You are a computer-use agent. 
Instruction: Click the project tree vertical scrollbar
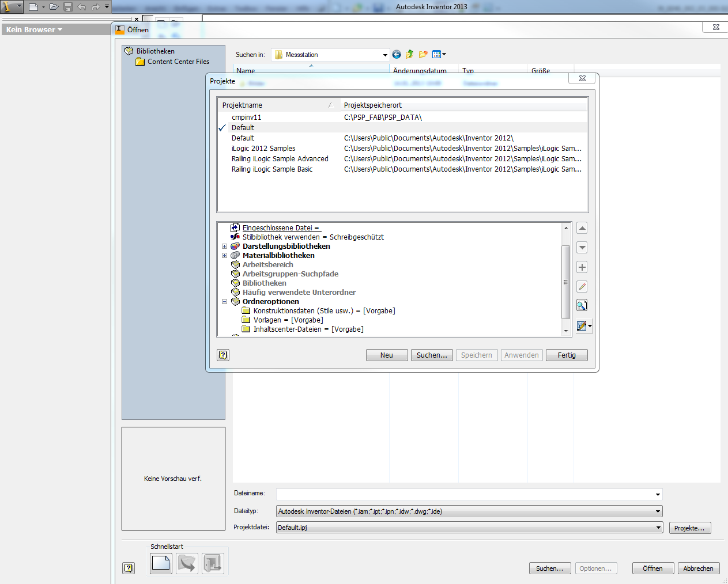click(x=565, y=282)
